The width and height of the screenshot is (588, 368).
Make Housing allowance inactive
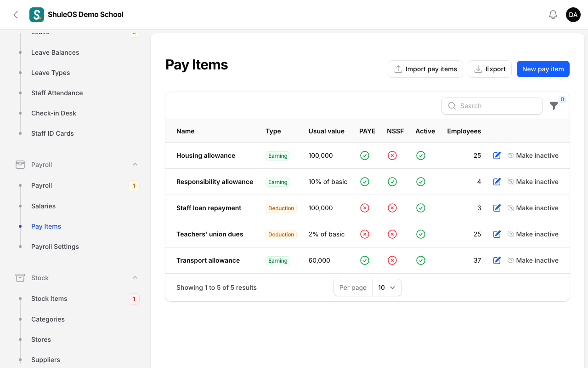click(533, 155)
